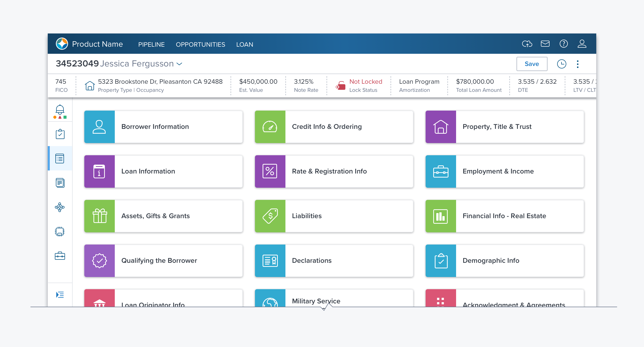This screenshot has height=347, width=644.
Task: Click the cloud upload icon
Action: [527, 44]
